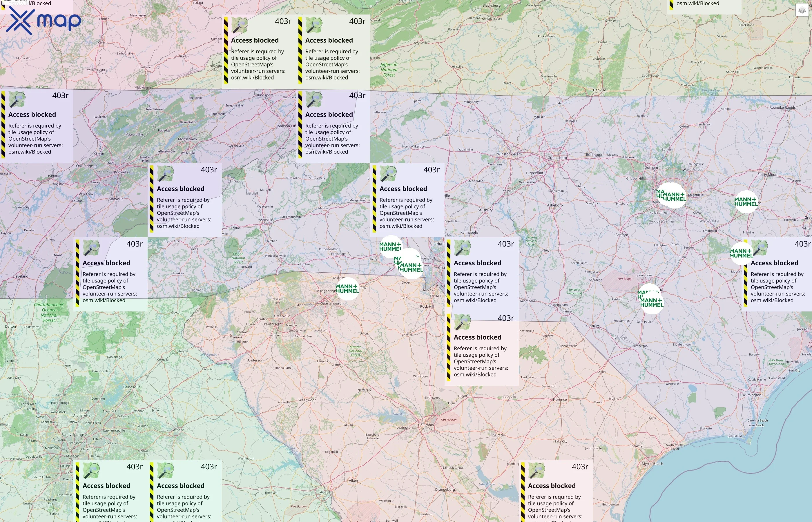The height and width of the screenshot is (522, 812).
Task: Click the Sandy Springs label
Action: 73,435
